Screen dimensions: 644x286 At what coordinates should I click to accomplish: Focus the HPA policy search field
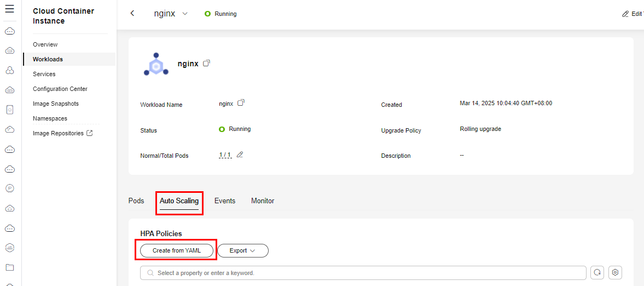[x=363, y=273]
